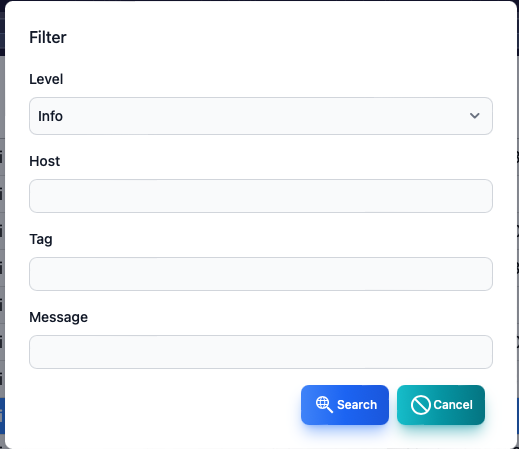
Task: Click the Search text on blue button
Action: click(x=357, y=405)
